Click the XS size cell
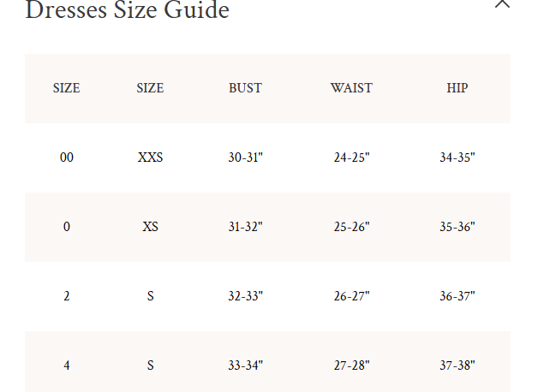This screenshot has width=538, height=392. 150,227
